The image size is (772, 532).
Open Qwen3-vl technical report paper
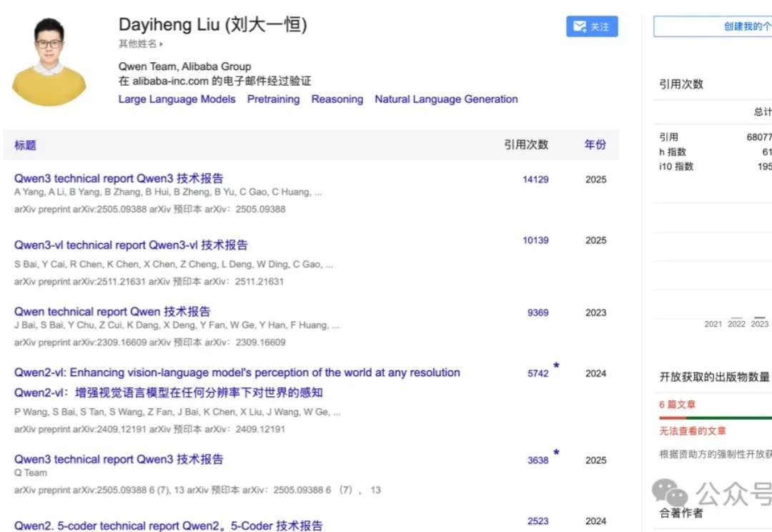131,245
